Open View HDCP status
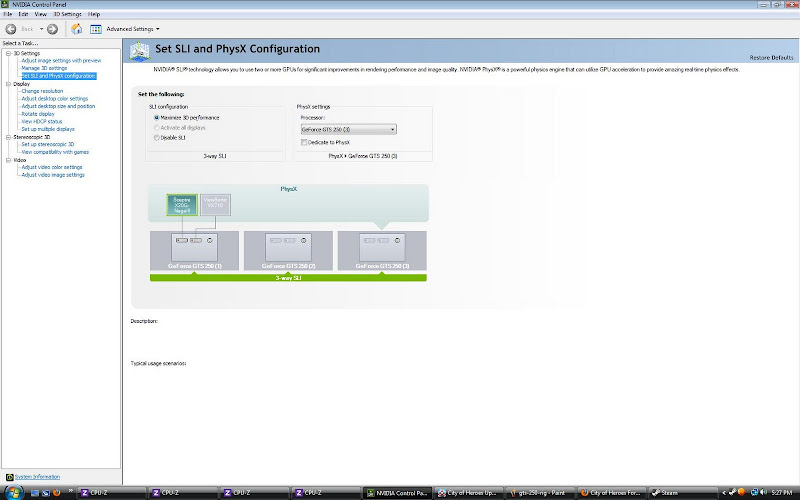Viewport: 800px width, 500px height. pyautogui.click(x=42, y=121)
